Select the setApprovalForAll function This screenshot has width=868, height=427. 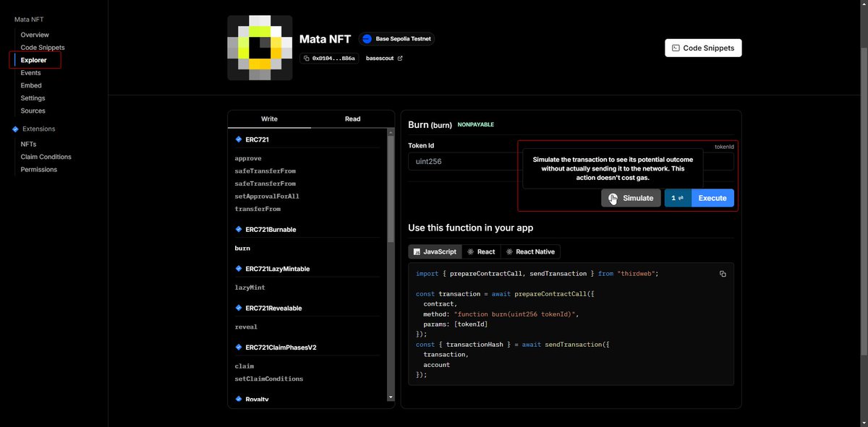[267, 196]
